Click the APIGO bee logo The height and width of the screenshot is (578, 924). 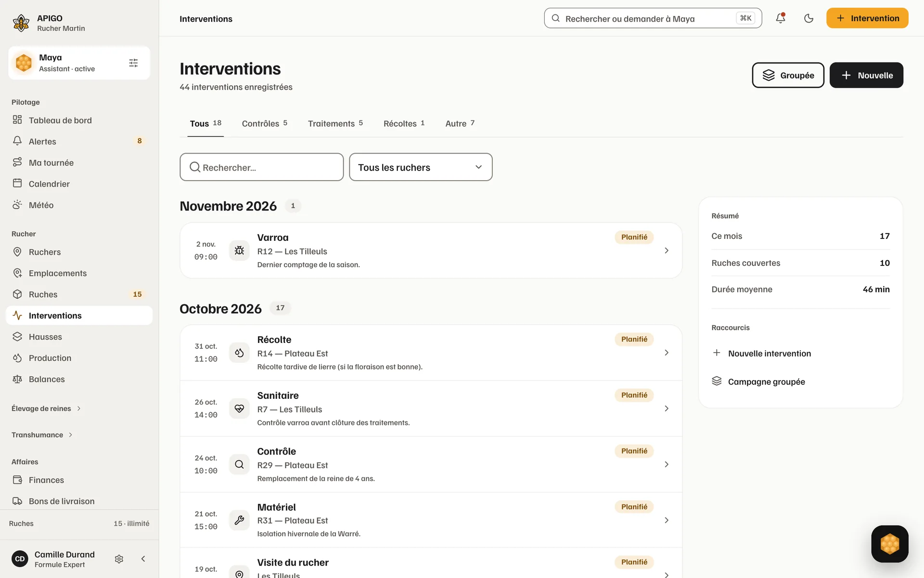coord(21,23)
